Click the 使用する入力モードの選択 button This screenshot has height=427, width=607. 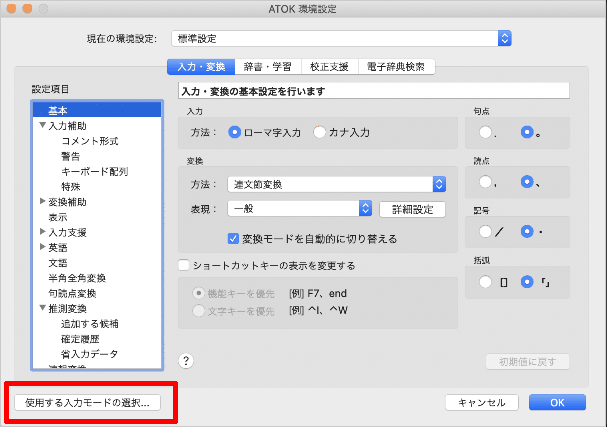click(86, 402)
